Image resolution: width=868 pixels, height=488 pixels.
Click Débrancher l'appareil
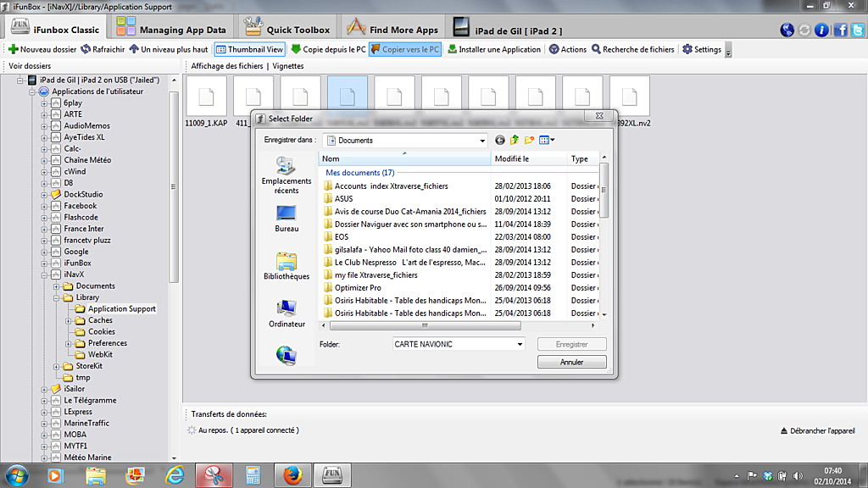pyautogui.click(x=818, y=430)
